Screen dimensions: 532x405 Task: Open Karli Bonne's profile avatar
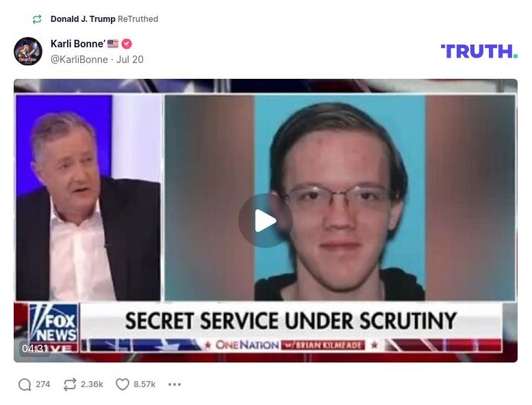28,51
